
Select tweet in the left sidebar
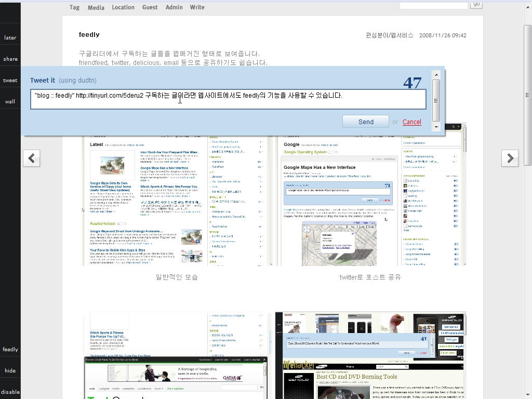point(10,81)
